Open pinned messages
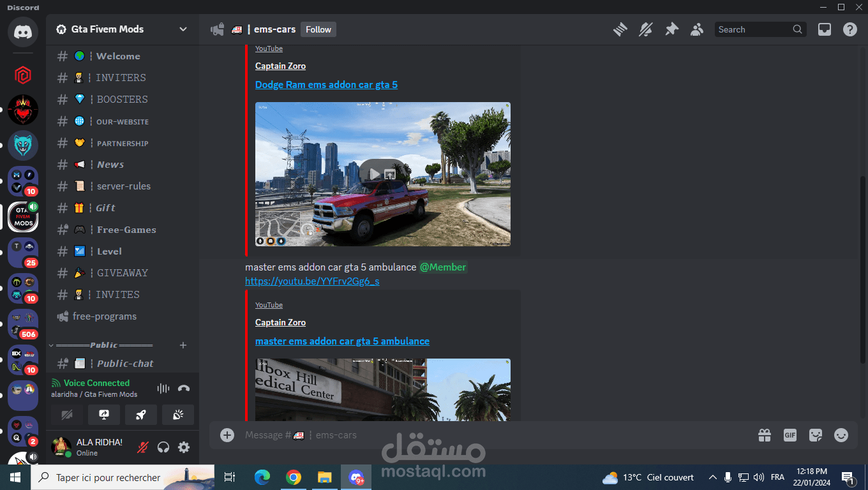Viewport: 868px width, 490px height. click(671, 29)
